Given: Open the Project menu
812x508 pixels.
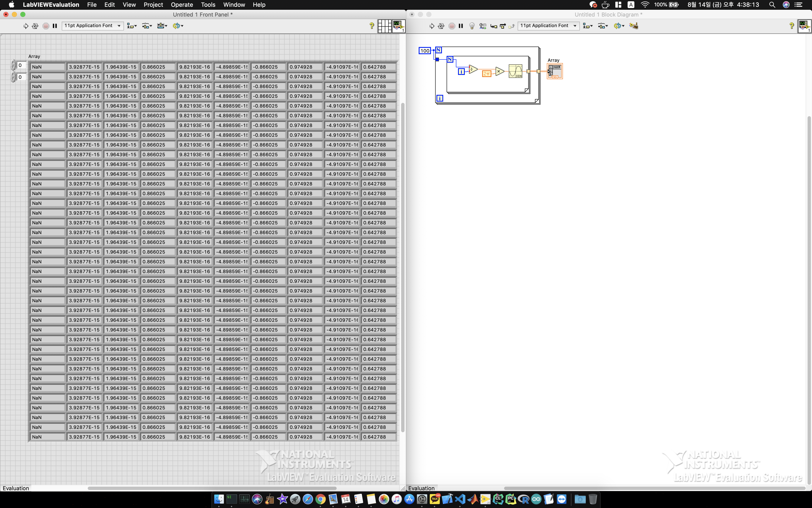Looking at the screenshot, I should pyautogui.click(x=153, y=5).
